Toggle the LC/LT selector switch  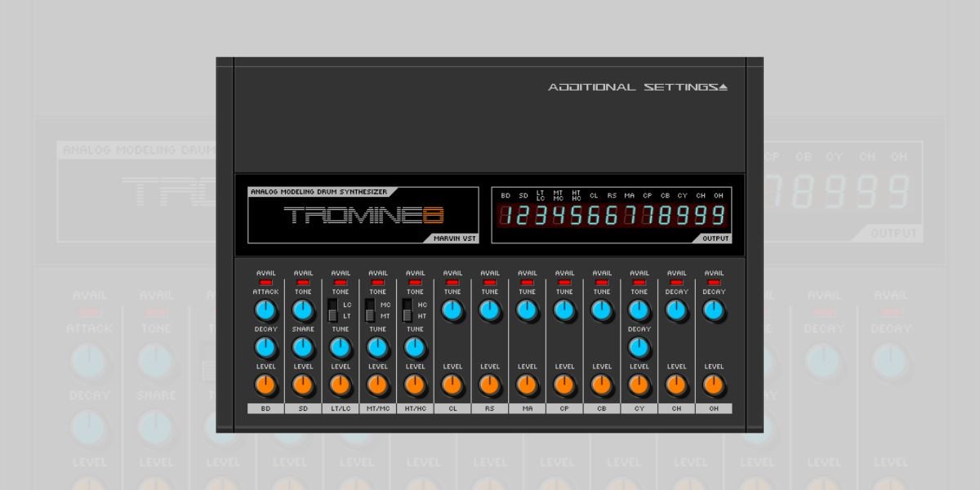click(332, 310)
